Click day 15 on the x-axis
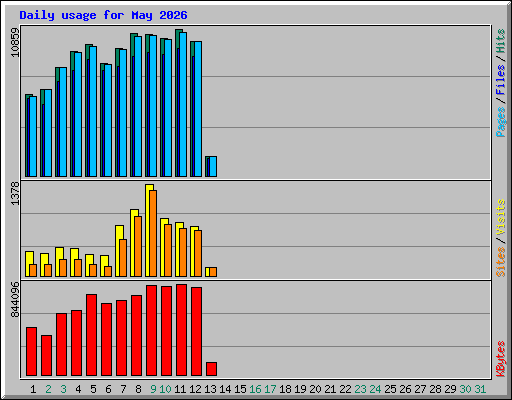This screenshot has height=400, width=512. 240,389
